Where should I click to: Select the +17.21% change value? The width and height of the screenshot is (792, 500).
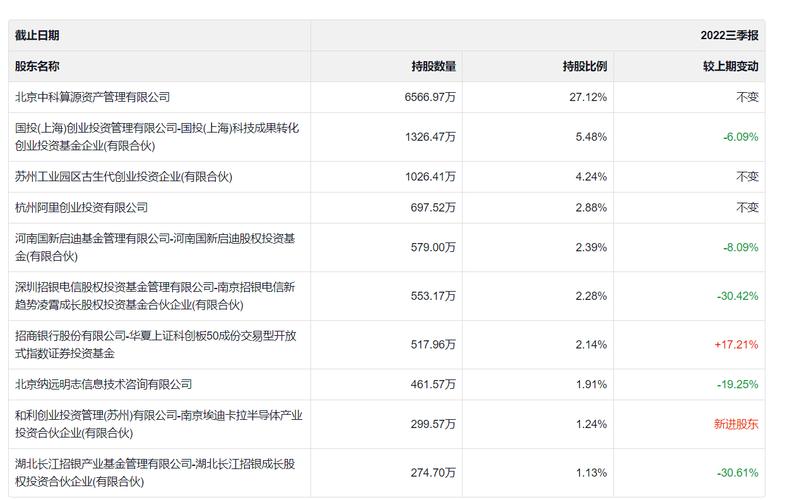pyautogui.click(x=736, y=344)
